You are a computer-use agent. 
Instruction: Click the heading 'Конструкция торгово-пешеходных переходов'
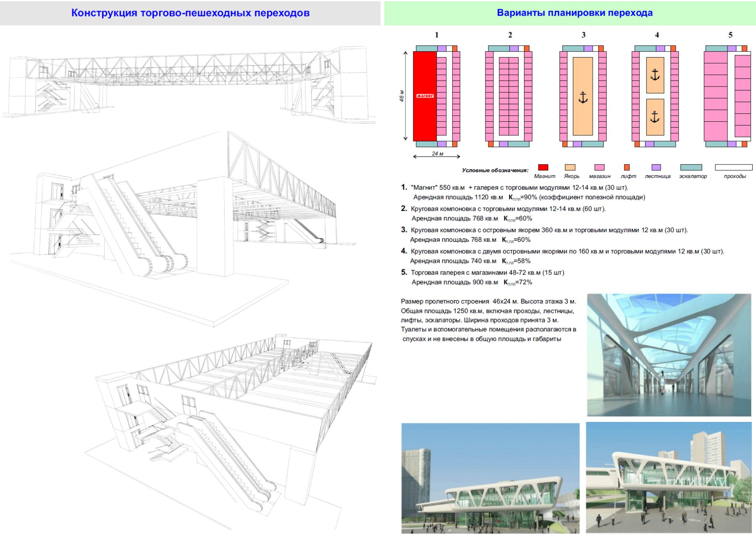[190, 13]
